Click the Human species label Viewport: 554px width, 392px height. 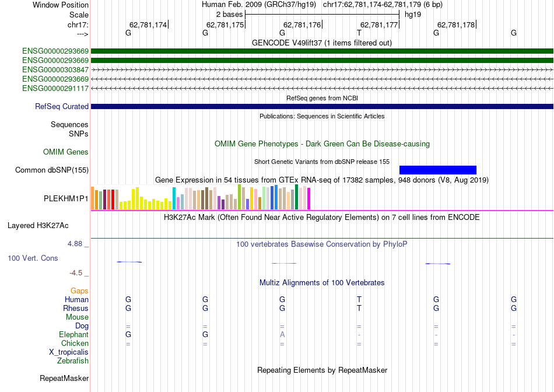[x=76, y=300]
